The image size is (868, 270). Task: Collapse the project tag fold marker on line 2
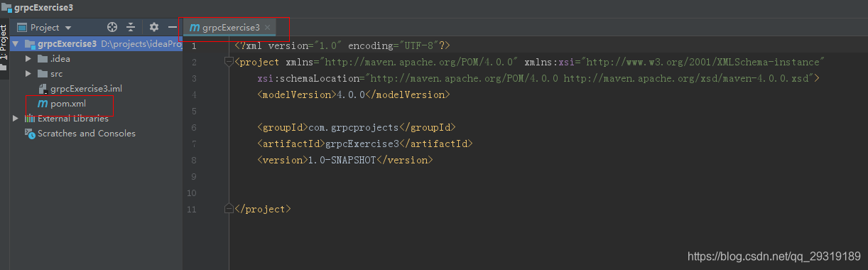pyautogui.click(x=229, y=61)
